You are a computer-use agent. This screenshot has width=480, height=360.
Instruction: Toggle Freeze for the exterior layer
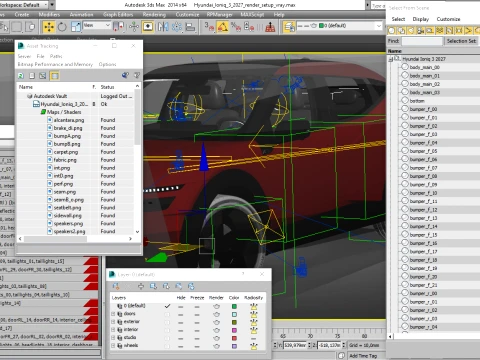coord(197,322)
